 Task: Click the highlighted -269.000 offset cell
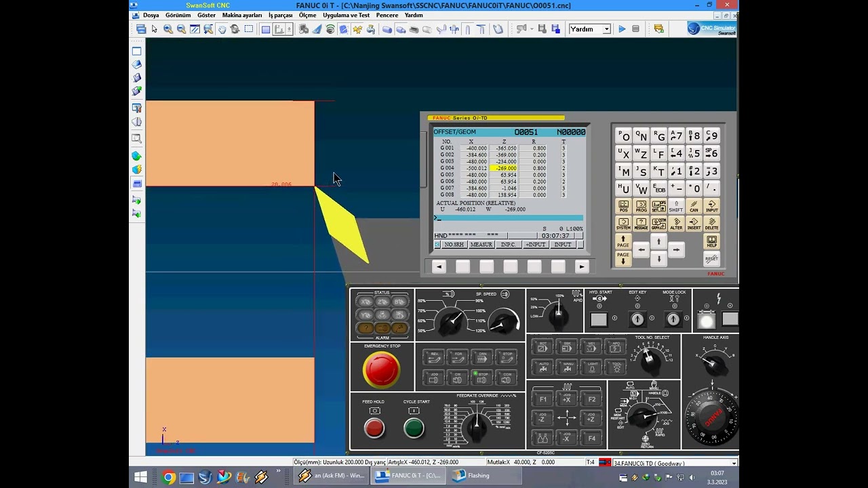504,168
